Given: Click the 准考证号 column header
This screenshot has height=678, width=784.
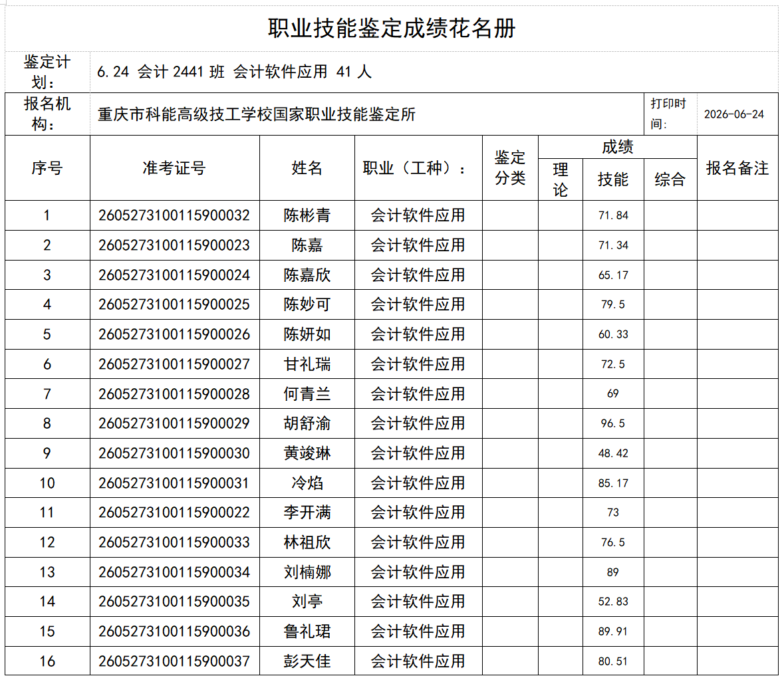Looking at the screenshot, I should (174, 168).
